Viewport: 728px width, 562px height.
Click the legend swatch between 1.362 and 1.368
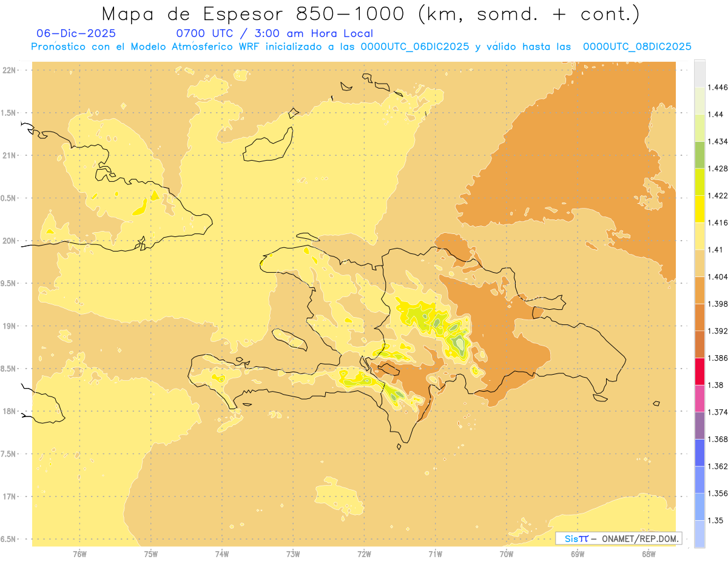[x=699, y=453]
